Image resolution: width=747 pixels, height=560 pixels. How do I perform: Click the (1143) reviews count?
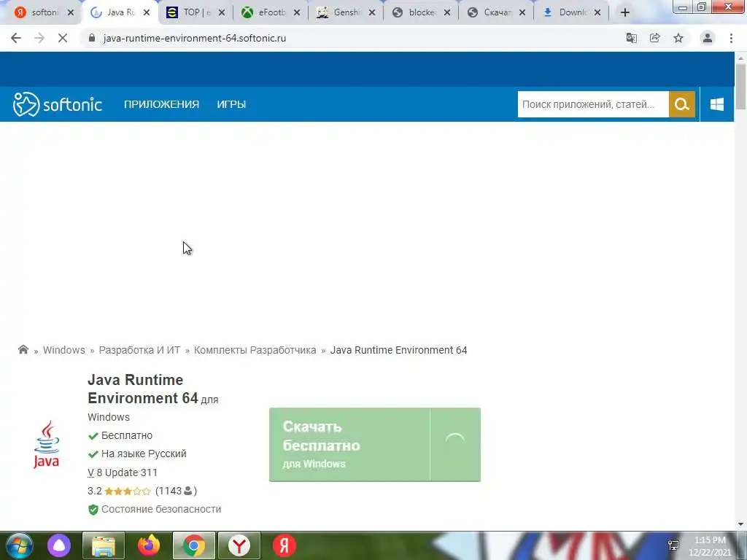click(x=176, y=491)
